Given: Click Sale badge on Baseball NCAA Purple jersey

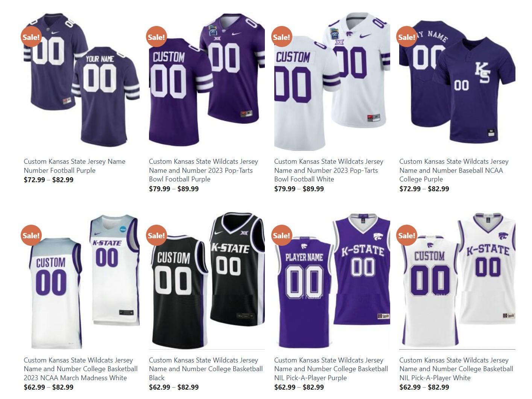Looking at the screenshot, I should tap(407, 37).
